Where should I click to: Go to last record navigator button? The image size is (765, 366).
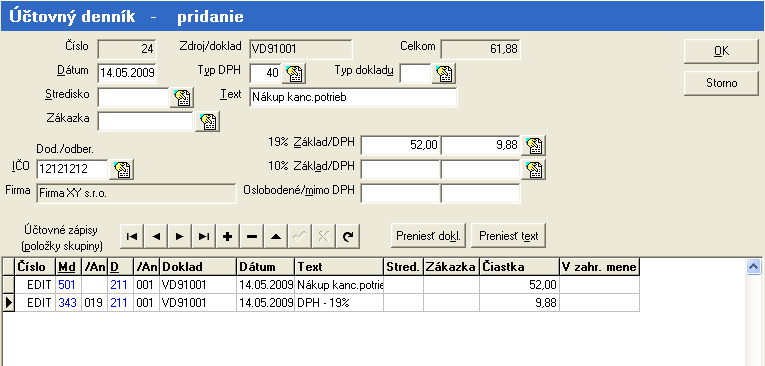[x=203, y=236]
